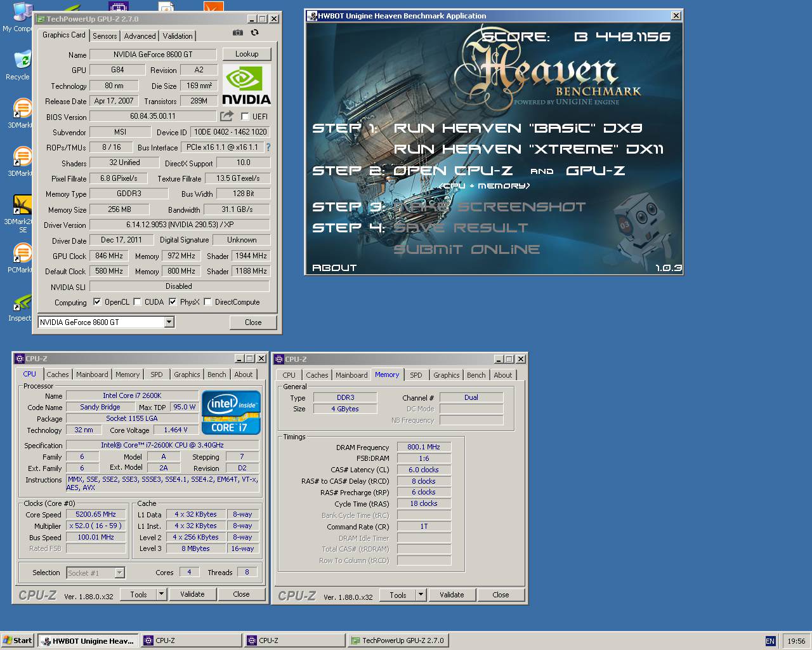This screenshot has height=650, width=812.
Task: Open SPD tab in CPU-Z Memory window
Action: (416, 375)
